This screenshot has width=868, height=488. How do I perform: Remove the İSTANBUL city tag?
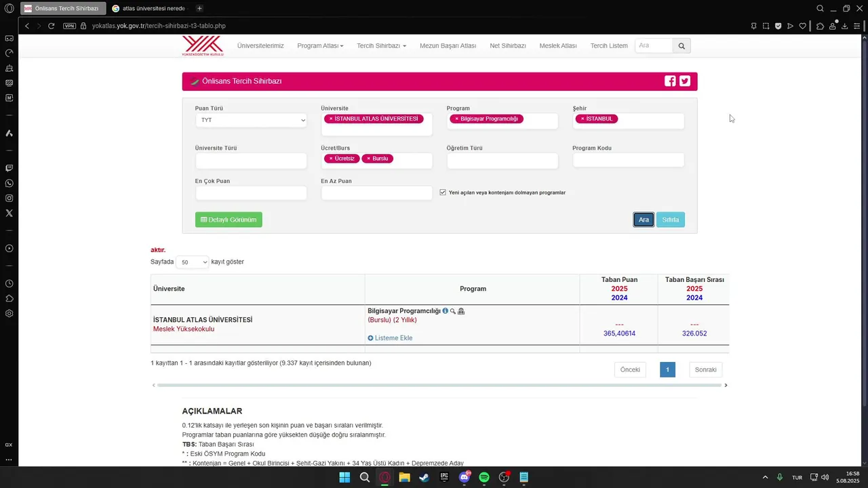(582, 119)
